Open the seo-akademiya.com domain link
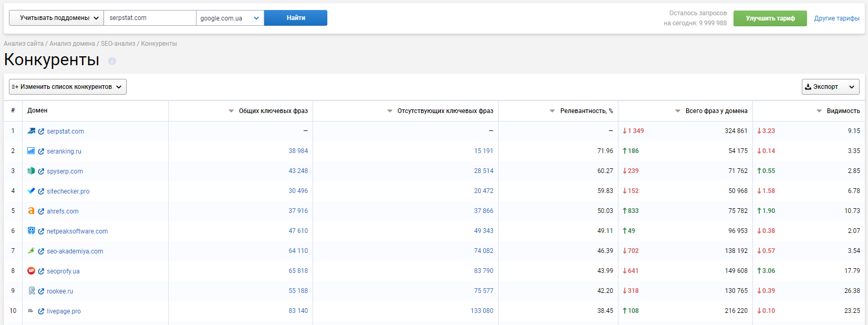 (75, 251)
